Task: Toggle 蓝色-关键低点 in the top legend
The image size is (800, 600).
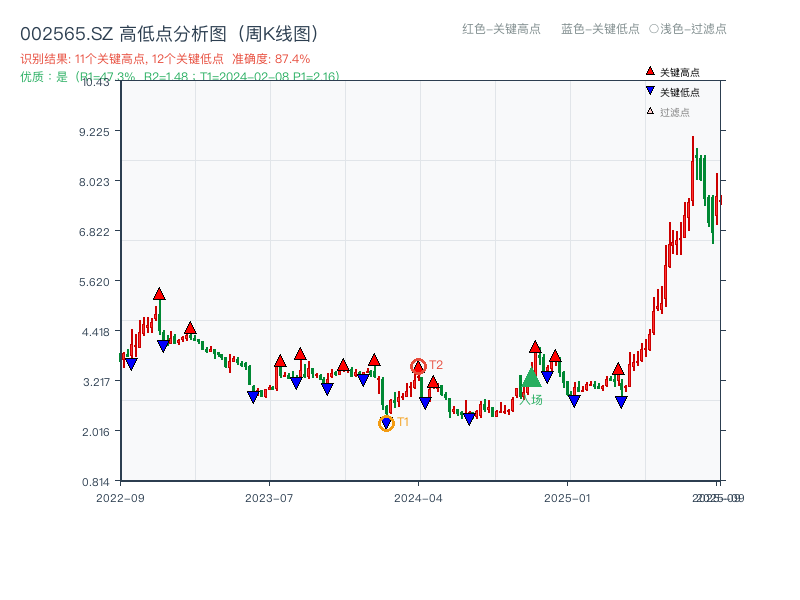Action: [600, 29]
